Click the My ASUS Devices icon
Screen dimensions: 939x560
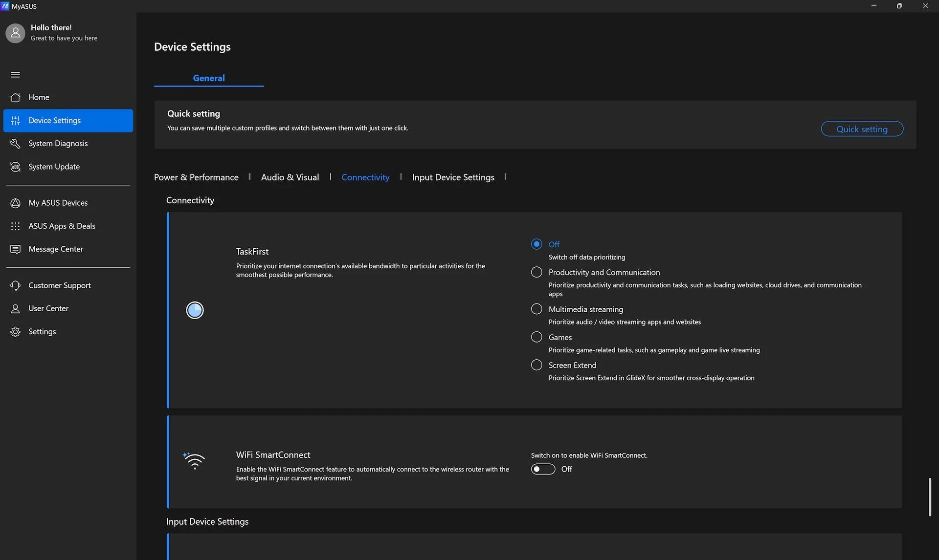point(15,203)
